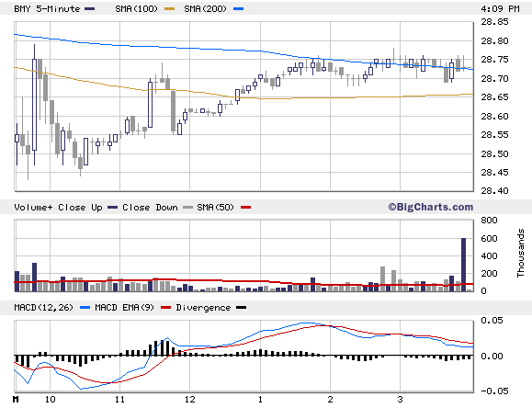Viewport: 532px width, 408px height.
Task: Click the Divergence legend label
Action: pyautogui.click(x=203, y=308)
